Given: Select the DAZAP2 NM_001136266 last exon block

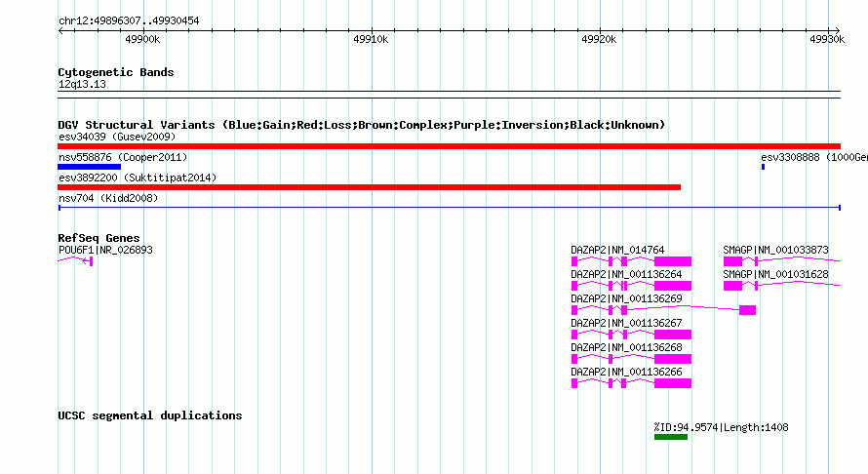Looking at the screenshot, I should (x=673, y=383).
